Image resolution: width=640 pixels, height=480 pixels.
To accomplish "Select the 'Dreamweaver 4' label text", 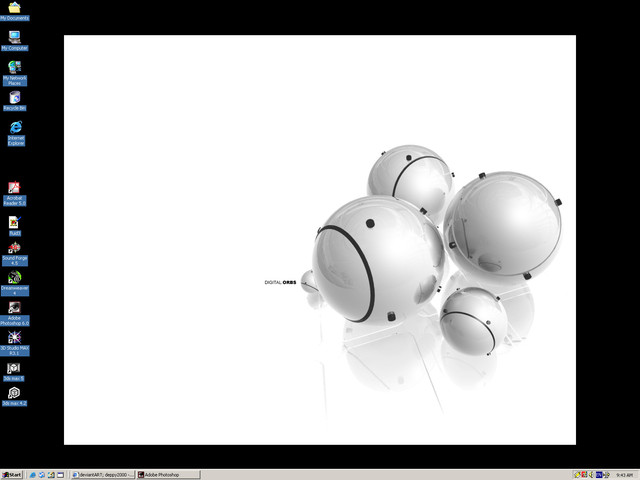I will [x=15, y=291].
